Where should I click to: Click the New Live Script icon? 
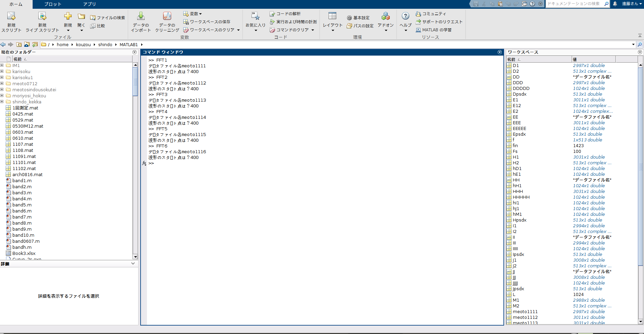(42, 16)
